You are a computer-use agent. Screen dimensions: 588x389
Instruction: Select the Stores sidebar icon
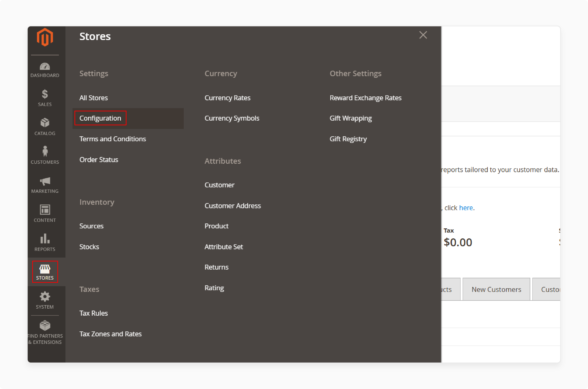pyautogui.click(x=45, y=272)
